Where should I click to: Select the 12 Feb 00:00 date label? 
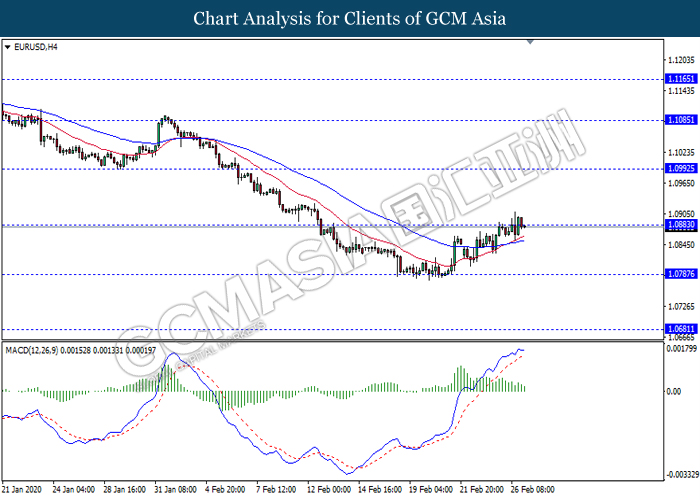(327, 490)
